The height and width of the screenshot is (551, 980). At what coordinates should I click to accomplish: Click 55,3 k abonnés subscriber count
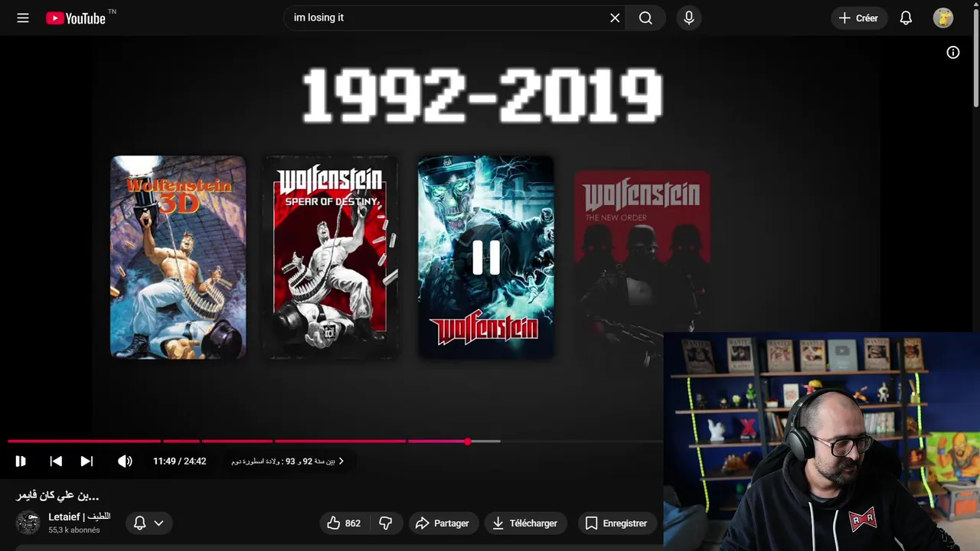(x=74, y=530)
